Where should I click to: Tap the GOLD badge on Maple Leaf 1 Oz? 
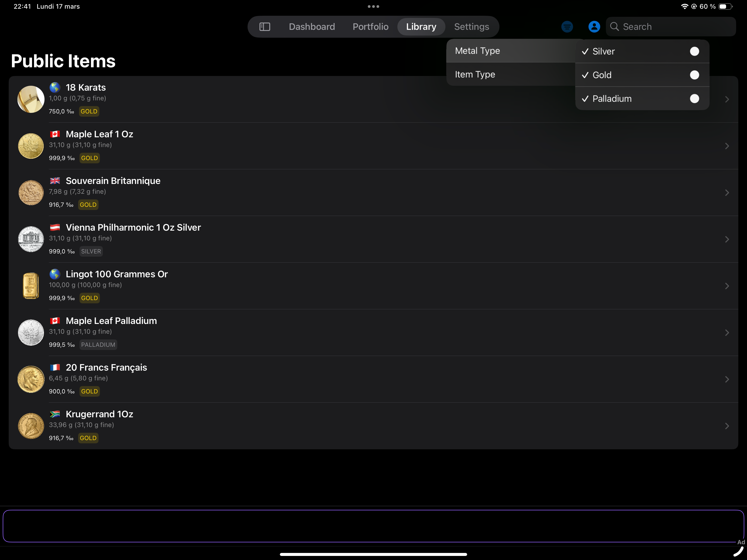[90, 158]
